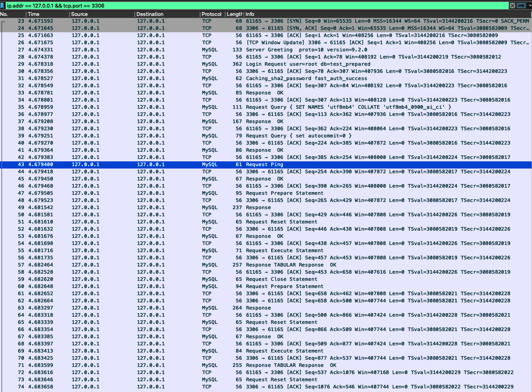Sort packets by the No. column
The width and height of the screenshot is (532, 392).
[x=12, y=14]
